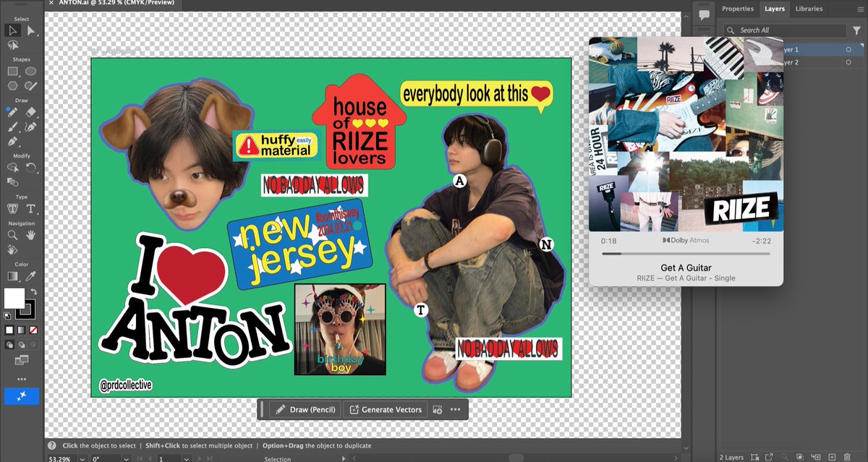Seek the Get A Guitar progress bar
This screenshot has height=462, width=868.
click(x=686, y=254)
